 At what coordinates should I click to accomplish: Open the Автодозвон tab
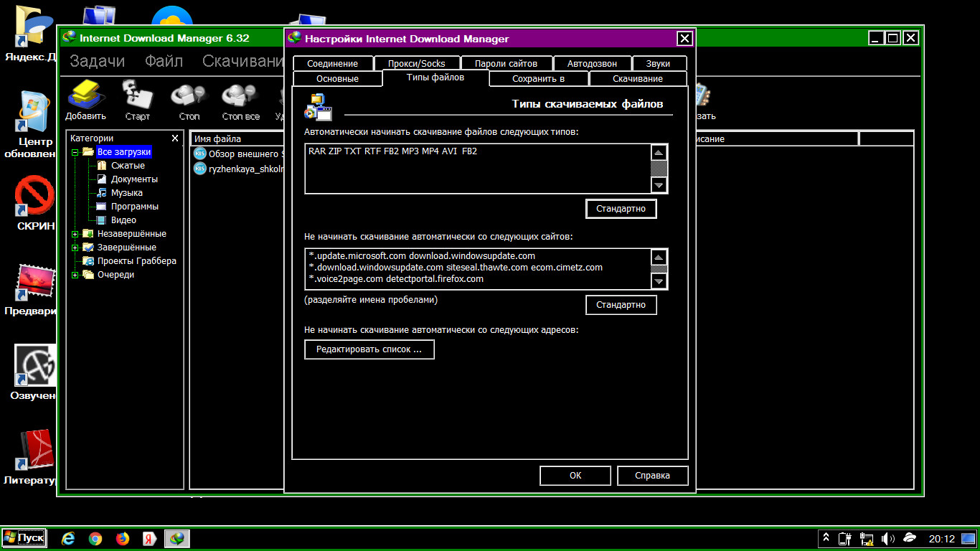[x=592, y=63]
